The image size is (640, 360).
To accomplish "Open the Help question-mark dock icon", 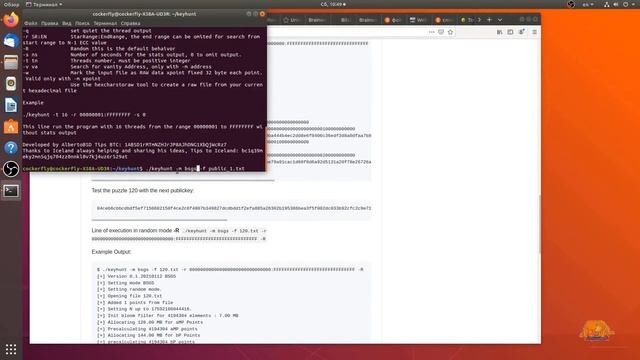I will click(x=11, y=148).
